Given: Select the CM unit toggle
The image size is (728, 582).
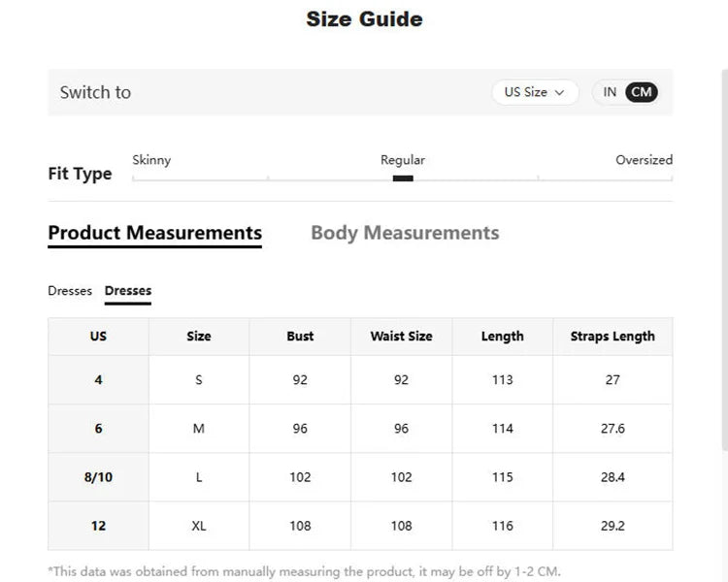Looking at the screenshot, I should pyautogui.click(x=642, y=92).
